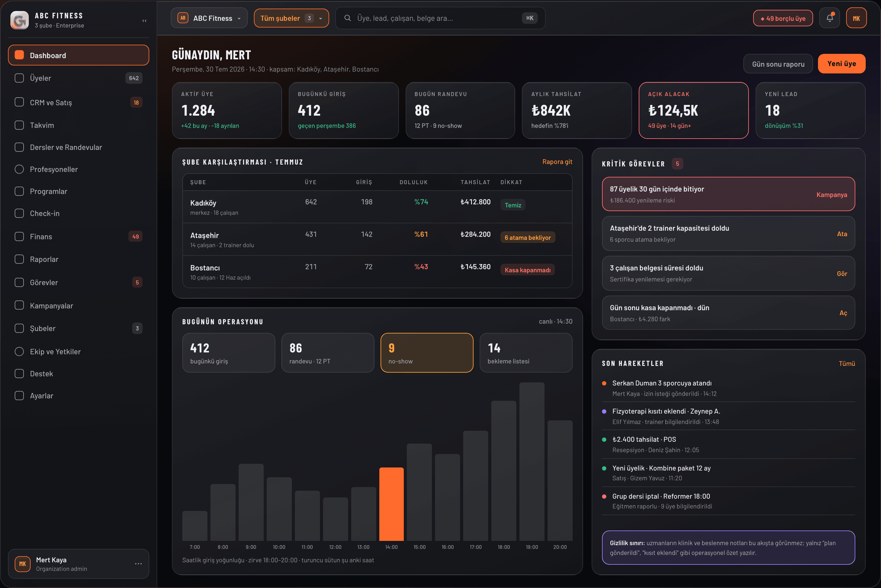Viewport: 881px width, 588px height.
Task: Click Gör on çalışan belgesi task
Action: pyautogui.click(x=842, y=274)
